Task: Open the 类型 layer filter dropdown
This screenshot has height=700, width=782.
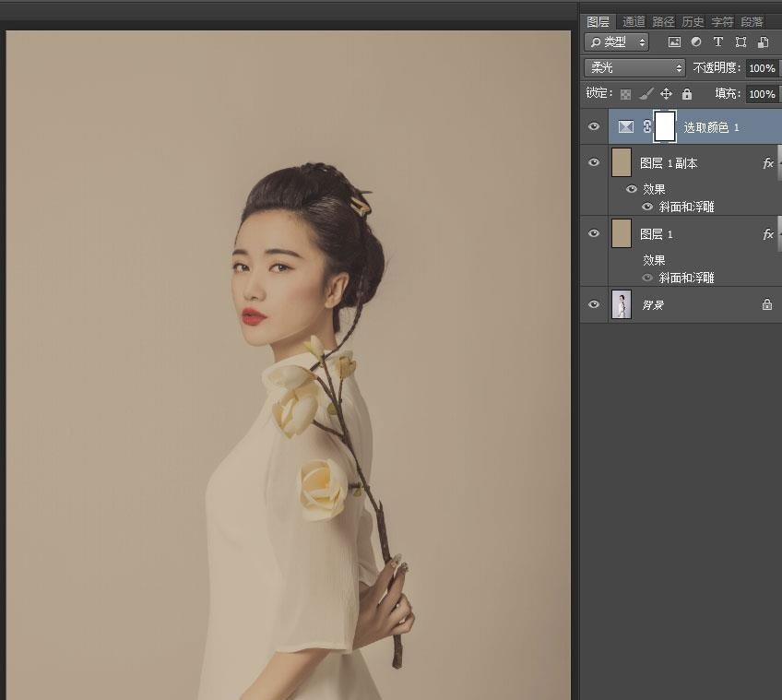Action: point(618,42)
